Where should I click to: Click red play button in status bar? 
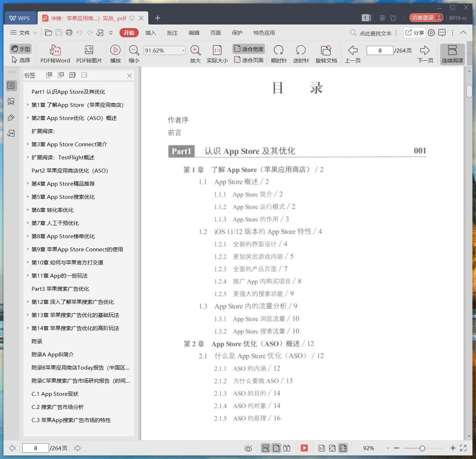[x=304, y=448]
